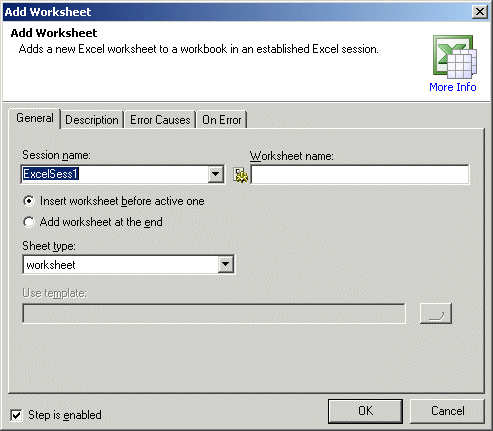Select the General tab
This screenshot has width=493, height=431.
[x=35, y=118]
